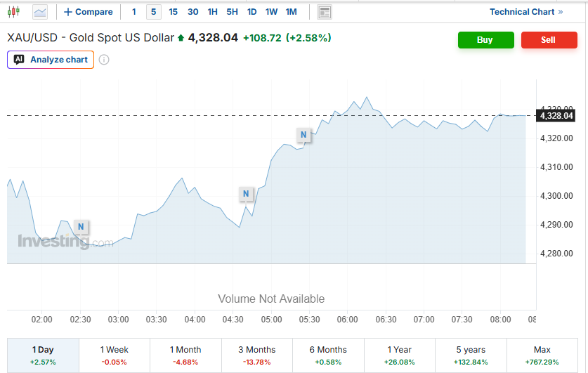Click the red Sell button
This screenshot has width=588, height=373.
(549, 40)
